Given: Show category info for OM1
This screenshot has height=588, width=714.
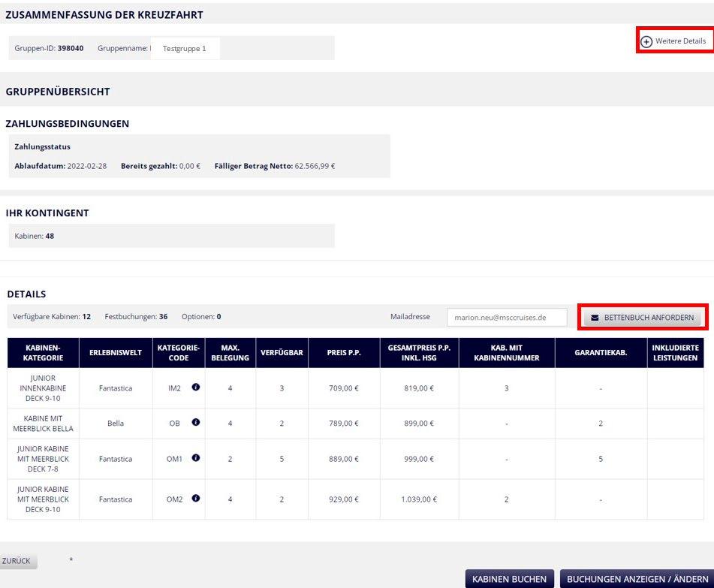Looking at the screenshot, I should click(x=196, y=458).
